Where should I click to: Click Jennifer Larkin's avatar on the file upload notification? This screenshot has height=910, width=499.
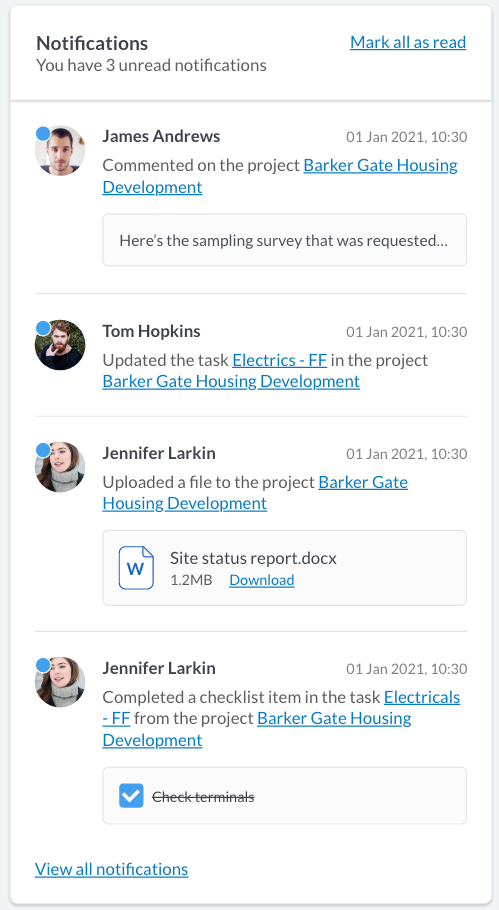[x=60, y=467]
